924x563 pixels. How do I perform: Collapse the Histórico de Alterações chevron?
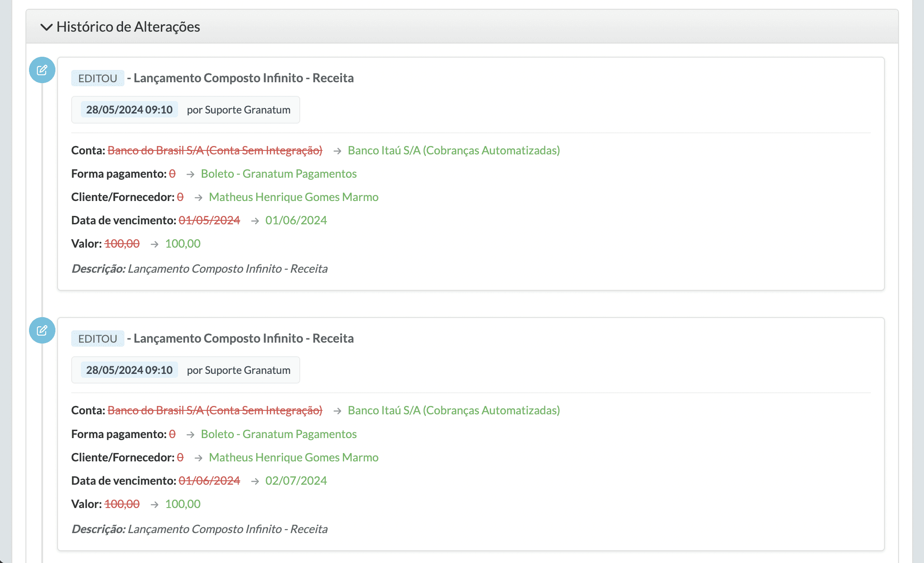point(46,27)
